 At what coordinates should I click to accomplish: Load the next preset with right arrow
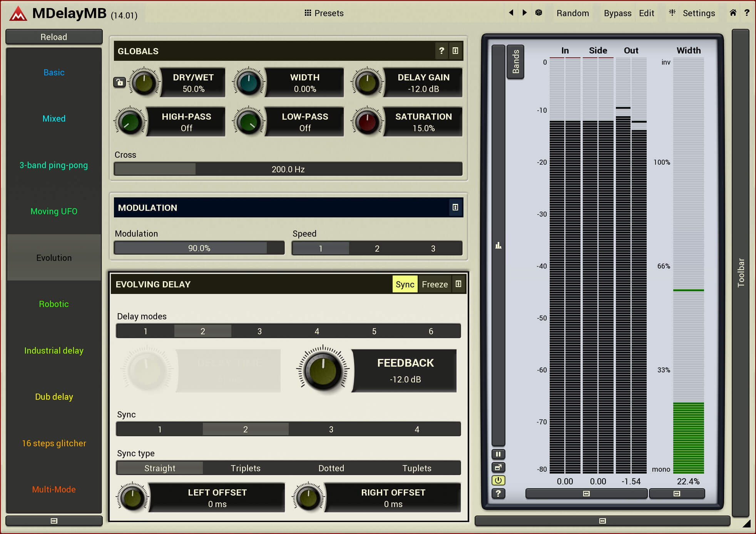pos(524,13)
